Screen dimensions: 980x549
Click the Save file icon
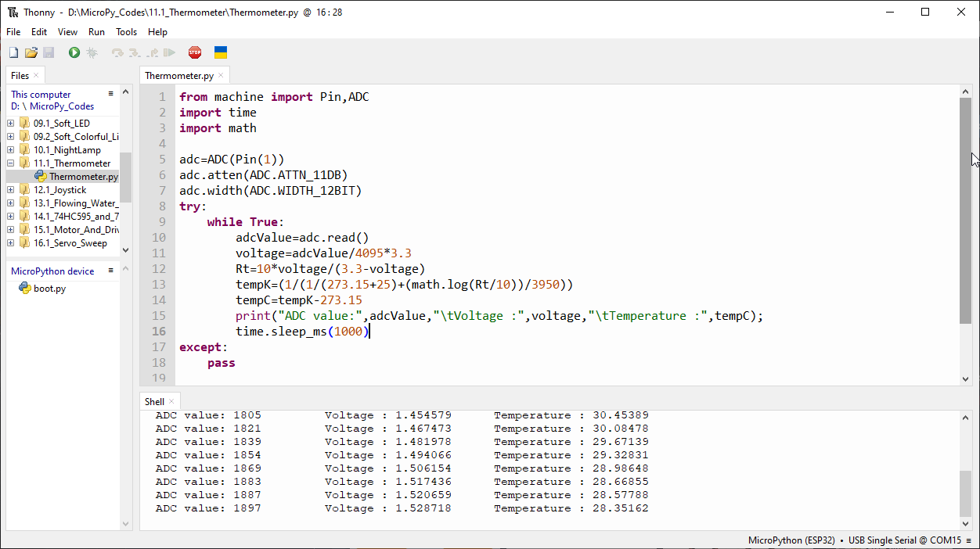coord(49,52)
